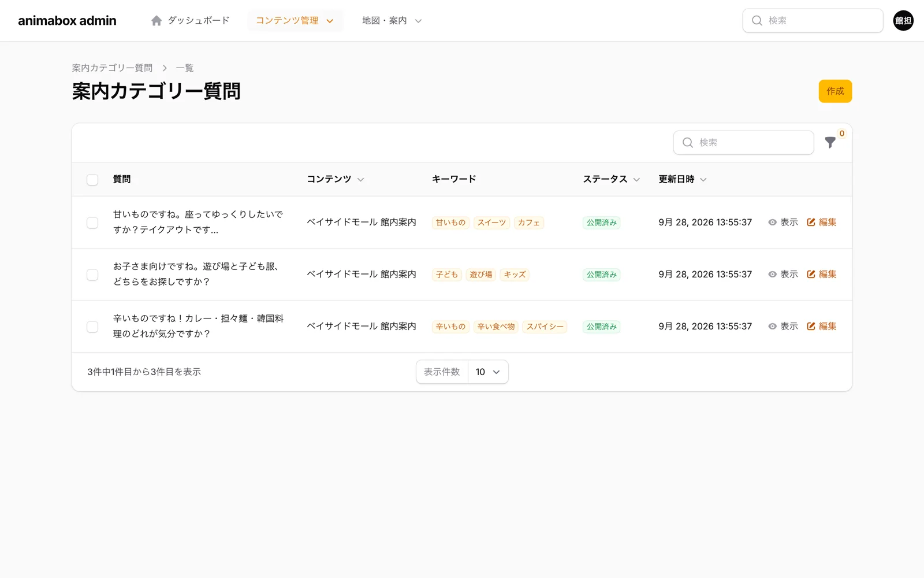The height and width of the screenshot is (578, 924).
Task: Click the 館担 user avatar
Action: point(903,21)
